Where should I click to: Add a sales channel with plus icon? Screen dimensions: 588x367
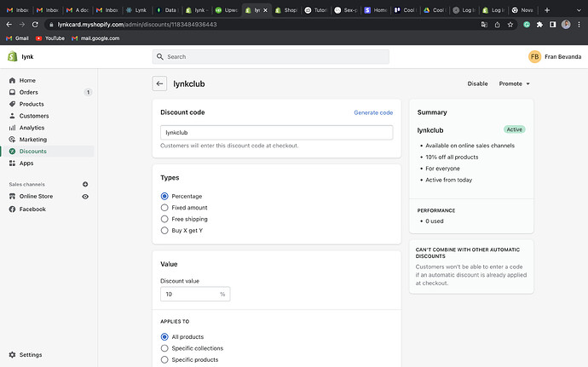pos(85,184)
